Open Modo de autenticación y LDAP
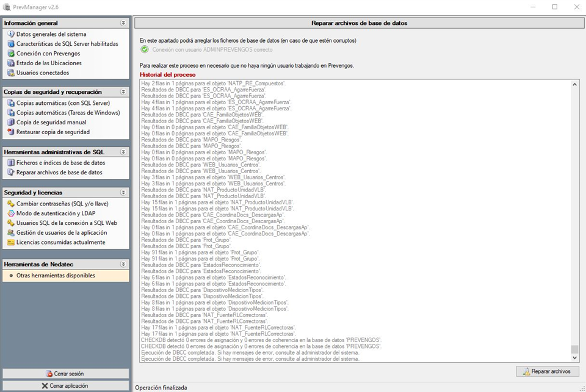This screenshot has width=586, height=392. (x=56, y=213)
